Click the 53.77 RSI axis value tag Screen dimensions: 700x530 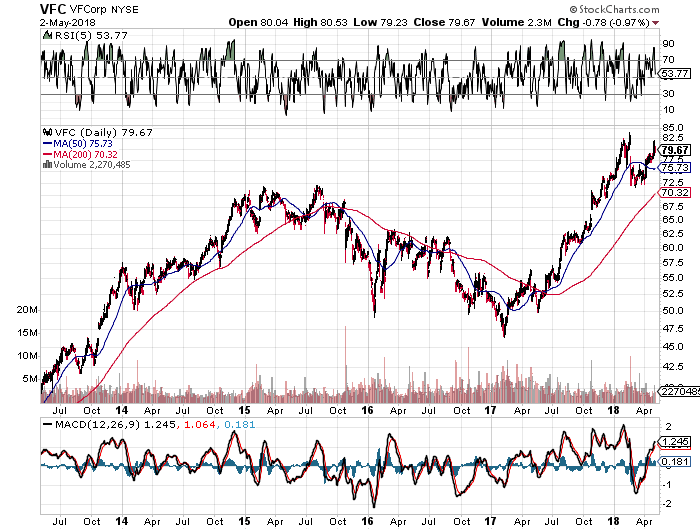click(x=675, y=73)
